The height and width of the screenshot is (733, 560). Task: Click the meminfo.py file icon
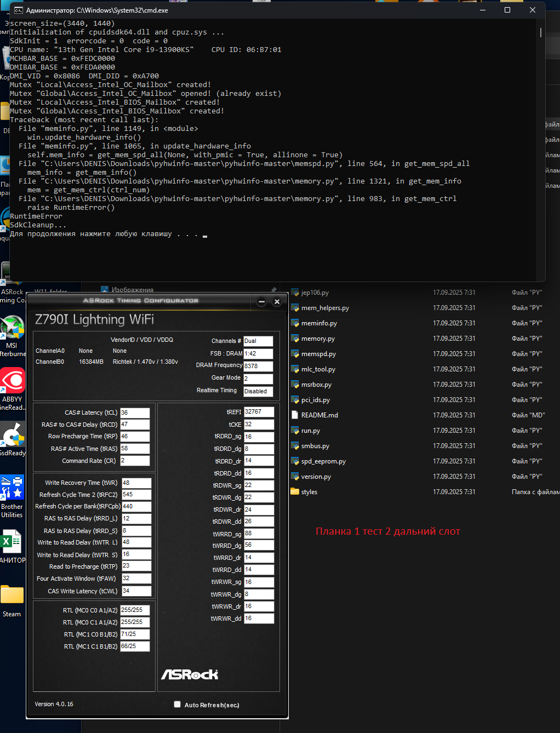(295, 323)
